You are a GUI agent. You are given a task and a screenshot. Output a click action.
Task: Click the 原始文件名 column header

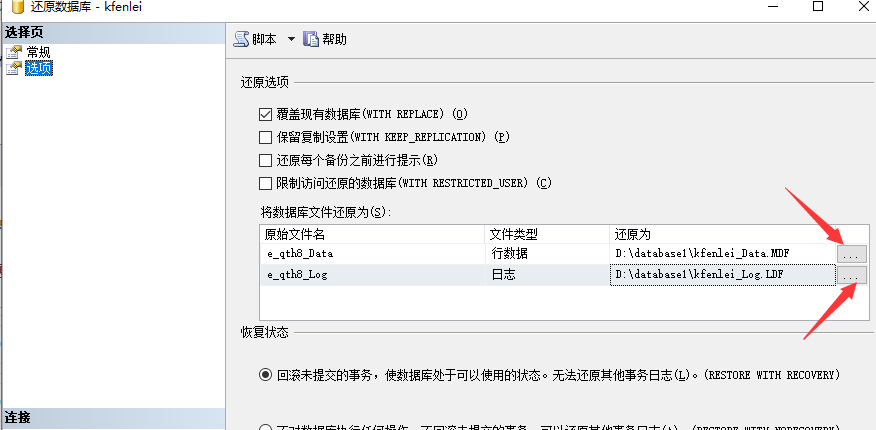click(x=370, y=234)
